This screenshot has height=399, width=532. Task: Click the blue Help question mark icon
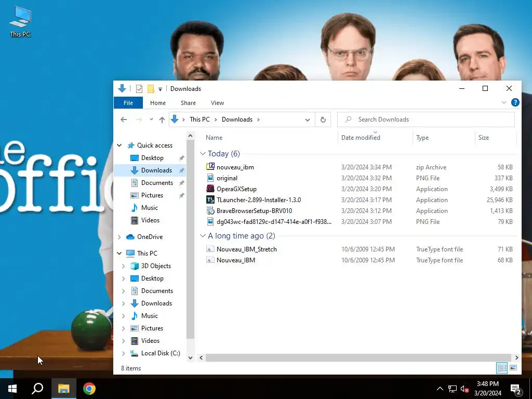tap(515, 102)
